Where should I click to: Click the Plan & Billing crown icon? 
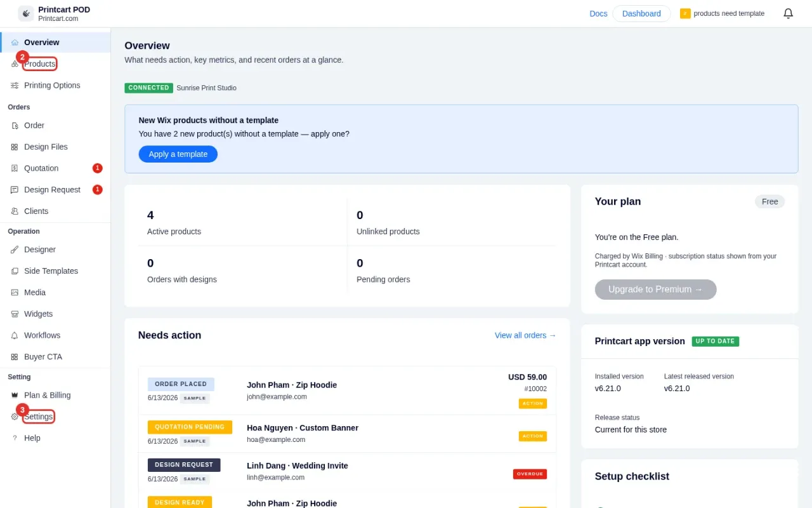coord(15,396)
